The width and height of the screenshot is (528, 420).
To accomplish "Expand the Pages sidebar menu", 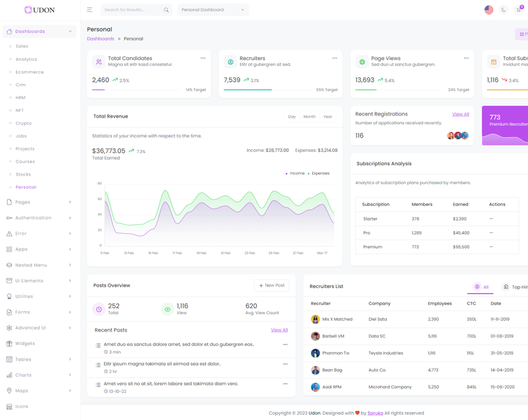I will [40, 202].
